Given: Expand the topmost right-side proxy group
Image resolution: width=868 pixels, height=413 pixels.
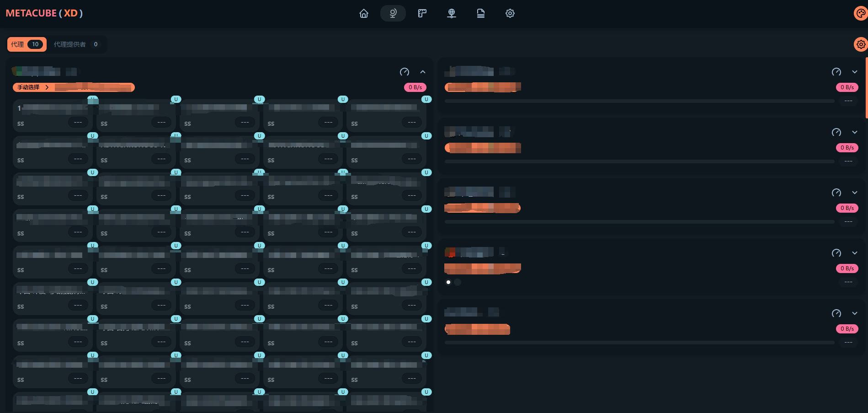Looking at the screenshot, I should point(855,72).
